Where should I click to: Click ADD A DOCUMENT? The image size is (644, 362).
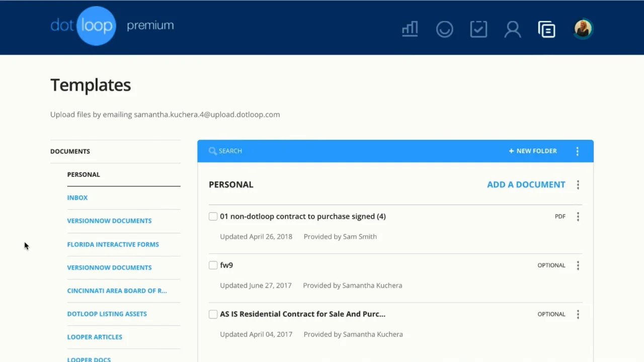pos(526,185)
